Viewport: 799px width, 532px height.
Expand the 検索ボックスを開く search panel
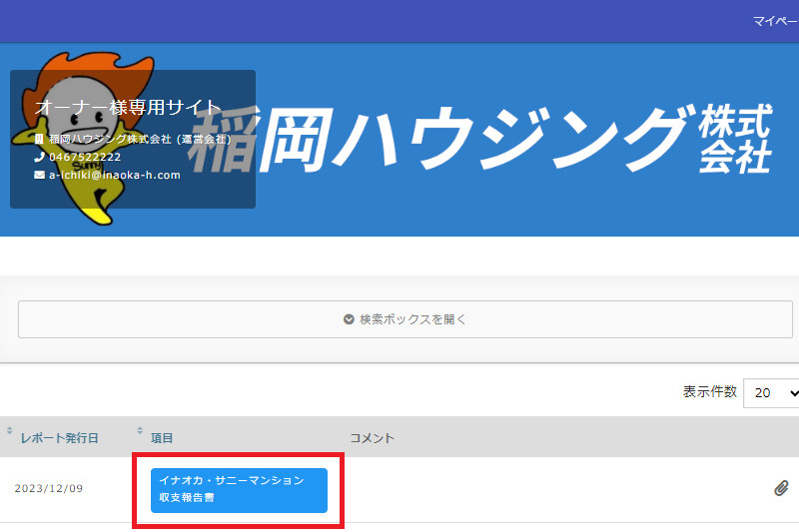405,319
